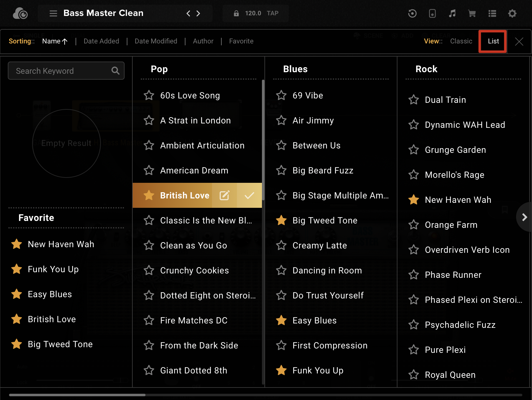Star the Creamy Latte preset
The image size is (532, 400).
[281, 245]
